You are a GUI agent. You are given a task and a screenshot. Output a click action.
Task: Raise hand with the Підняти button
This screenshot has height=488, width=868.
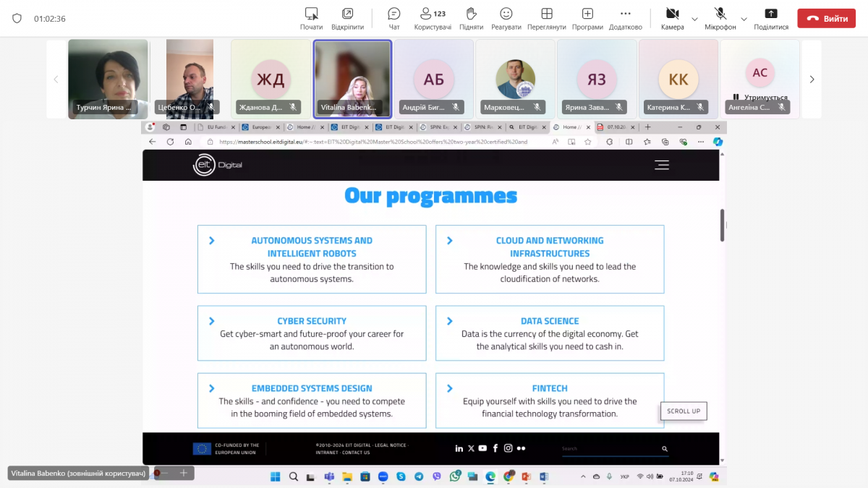pos(471,19)
